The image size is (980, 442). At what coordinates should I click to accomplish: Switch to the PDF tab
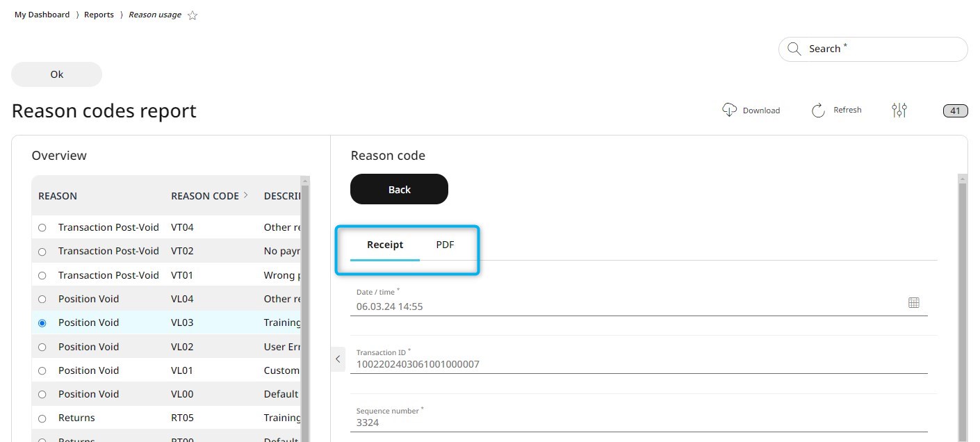coord(445,245)
